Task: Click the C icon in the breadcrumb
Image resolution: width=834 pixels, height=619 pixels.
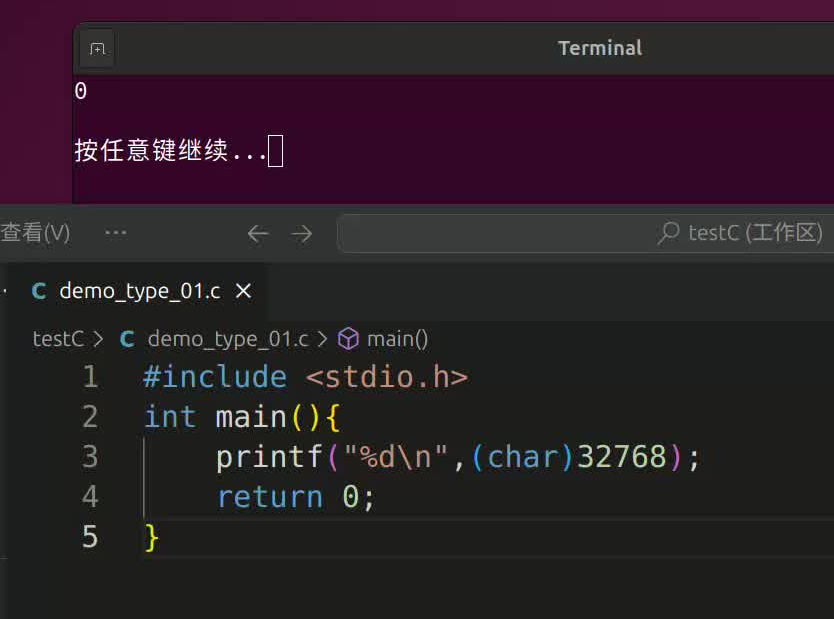Action: 128,339
